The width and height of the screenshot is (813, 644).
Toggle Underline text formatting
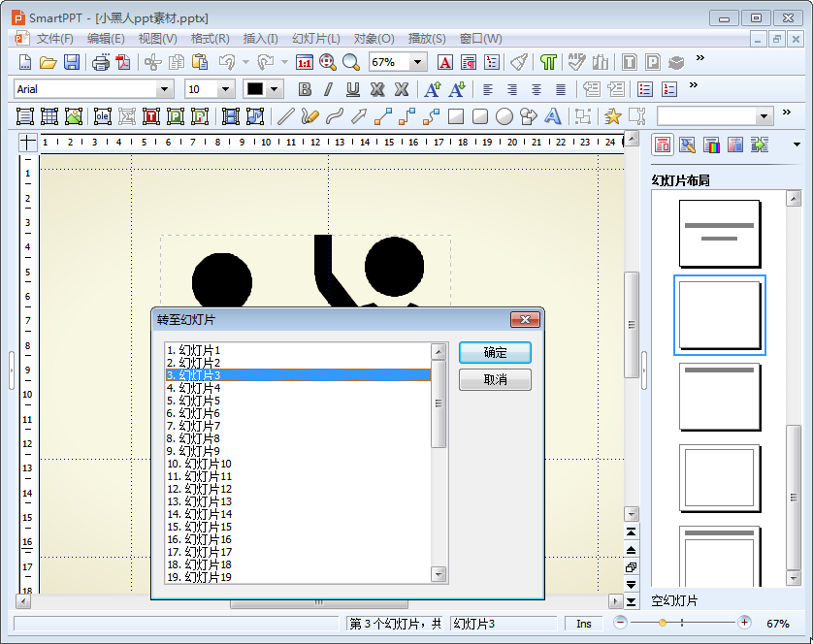[352, 89]
